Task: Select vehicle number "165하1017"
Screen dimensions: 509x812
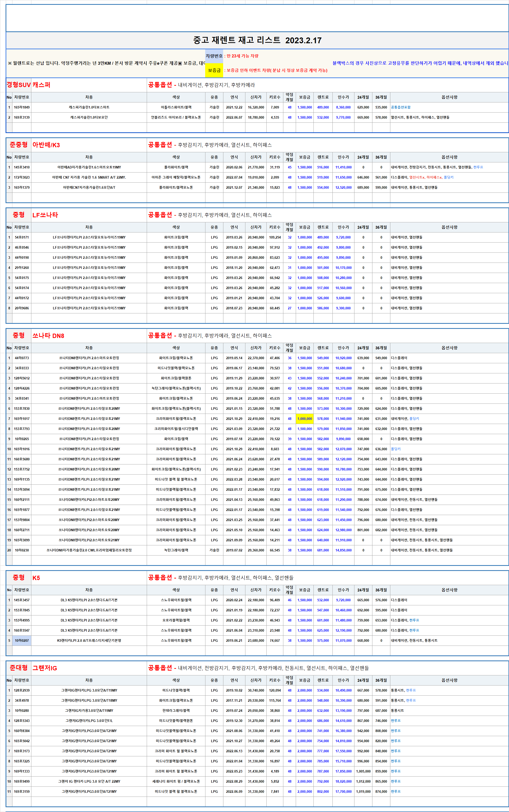Action: click(x=22, y=419)
